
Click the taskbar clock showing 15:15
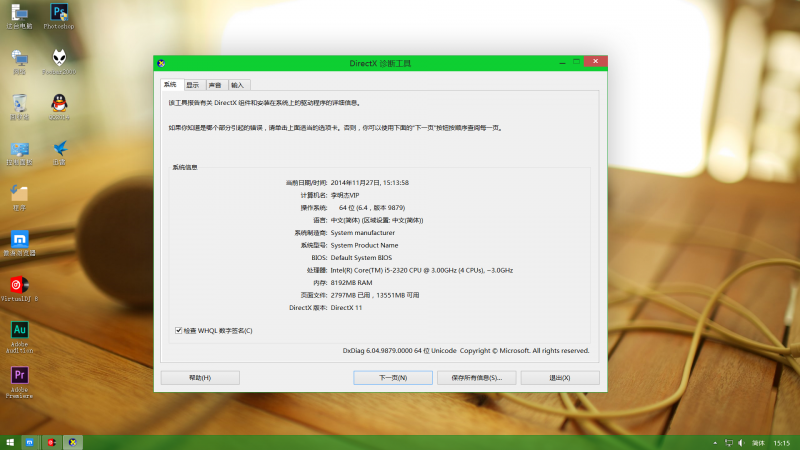coord(781,442)
